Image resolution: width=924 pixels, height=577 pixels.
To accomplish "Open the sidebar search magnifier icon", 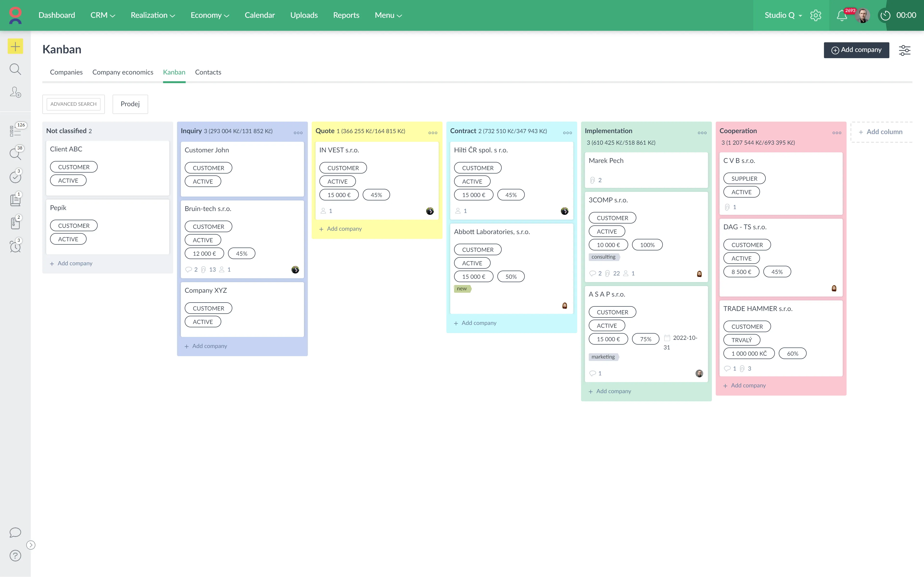I will [x=15, y=69].
